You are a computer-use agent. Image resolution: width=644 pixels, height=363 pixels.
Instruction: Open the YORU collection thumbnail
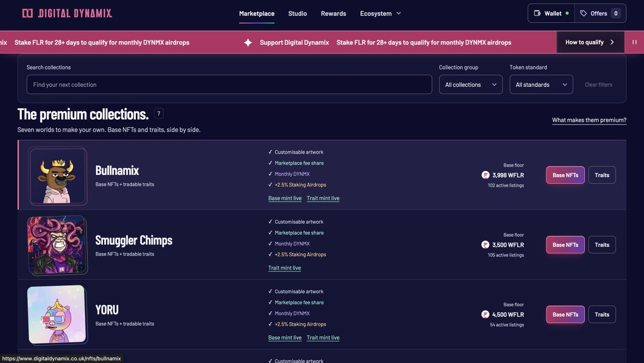tap(57, 315)
